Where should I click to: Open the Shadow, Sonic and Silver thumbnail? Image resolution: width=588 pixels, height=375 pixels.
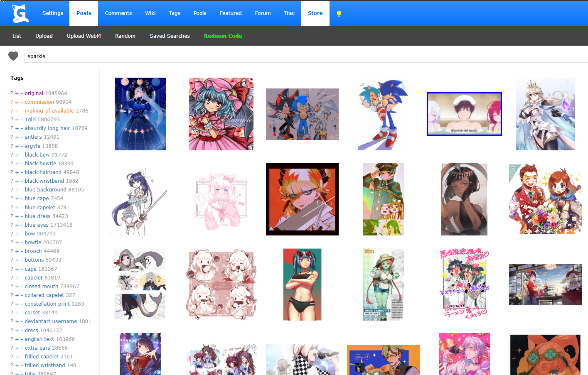302,114
